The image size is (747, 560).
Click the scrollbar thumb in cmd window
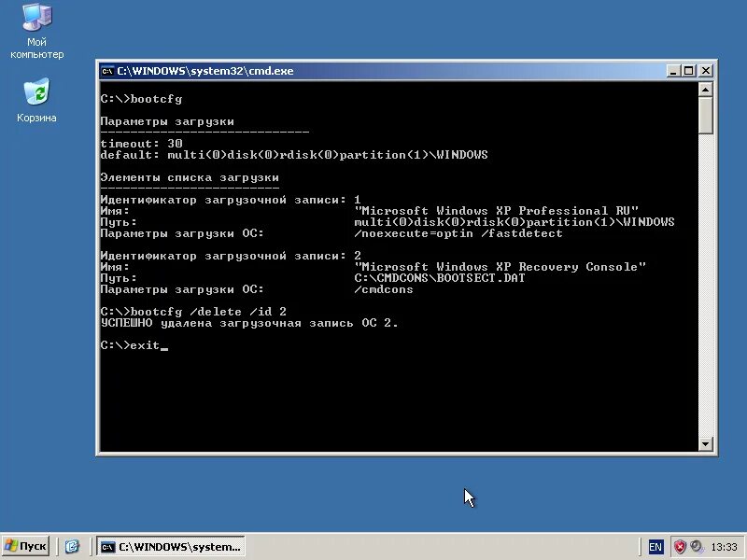click(705, 115)
